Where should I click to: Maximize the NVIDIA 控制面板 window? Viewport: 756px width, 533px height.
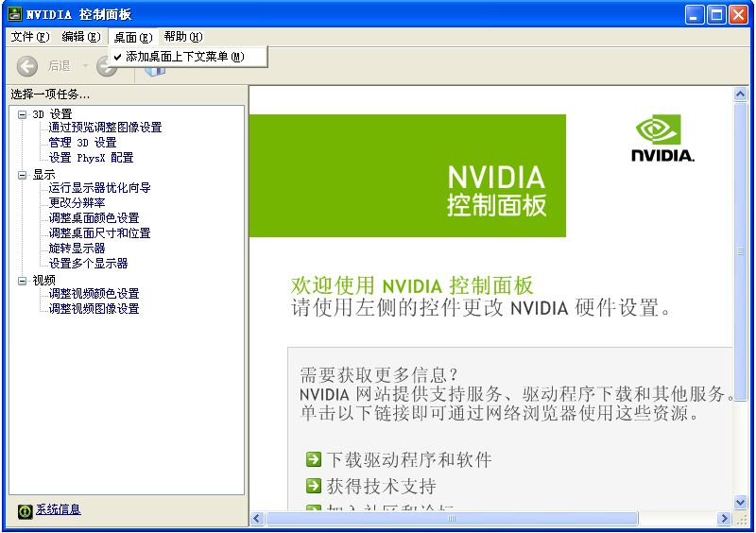(x=716, y=15)
